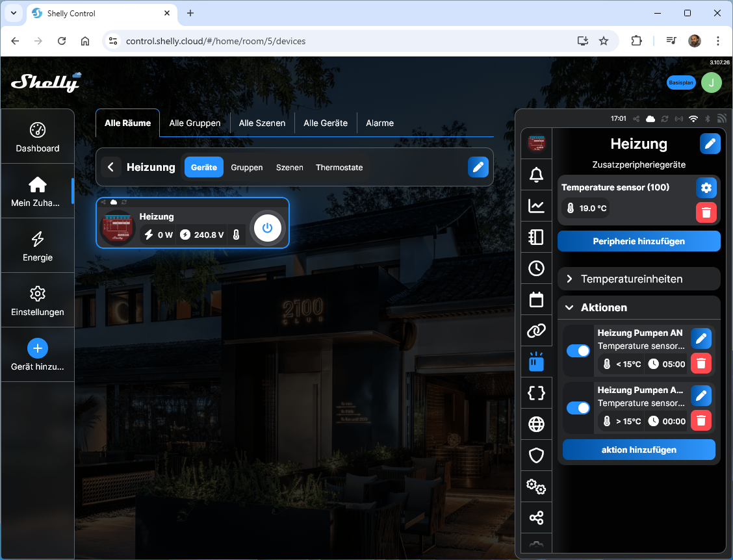Open the notifications bell icon in device panel
This screenshot has width=733, height=560.
(x=536, y=175)
